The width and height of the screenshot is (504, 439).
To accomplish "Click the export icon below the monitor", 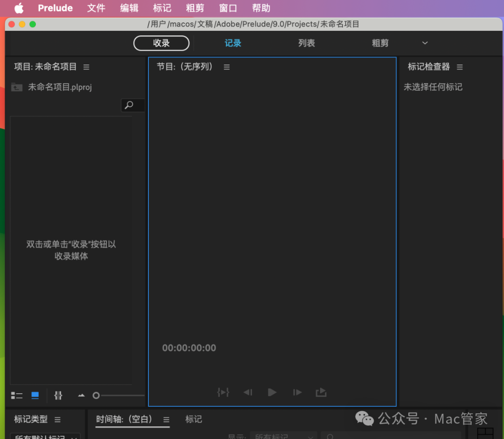I will [x=321, y=392].
